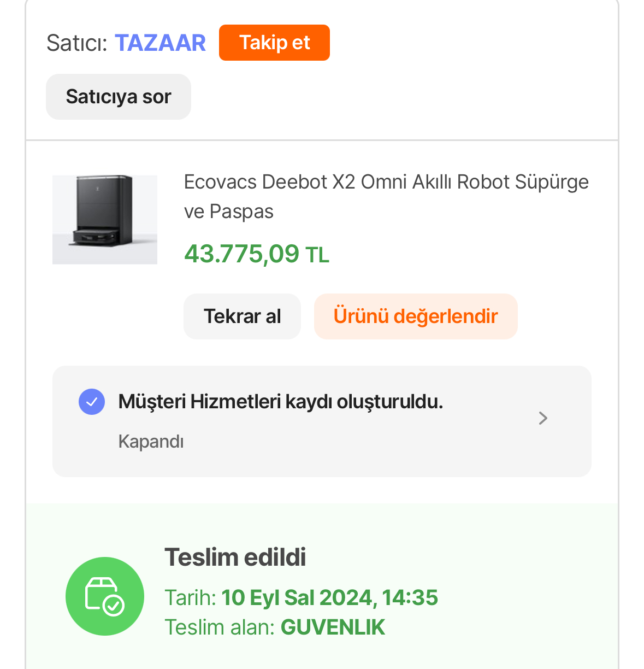Click the Tarih: label
644x669 pixels.
191,598
